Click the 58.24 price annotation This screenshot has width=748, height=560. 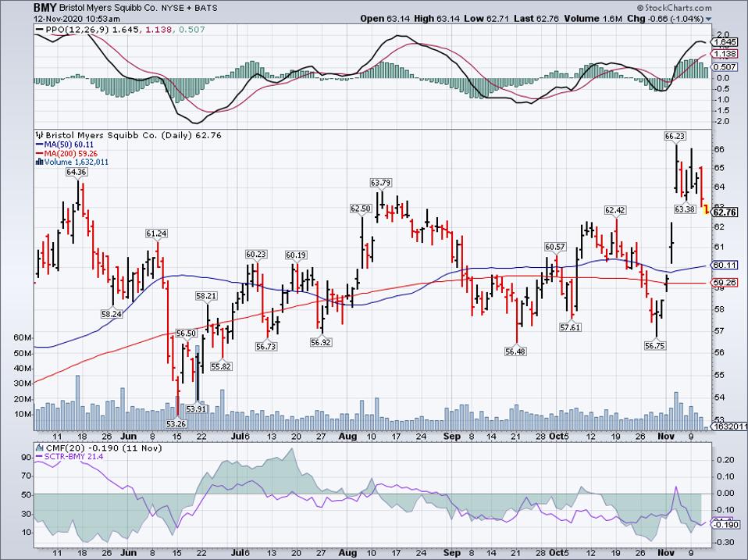click(x=111, y=314)
